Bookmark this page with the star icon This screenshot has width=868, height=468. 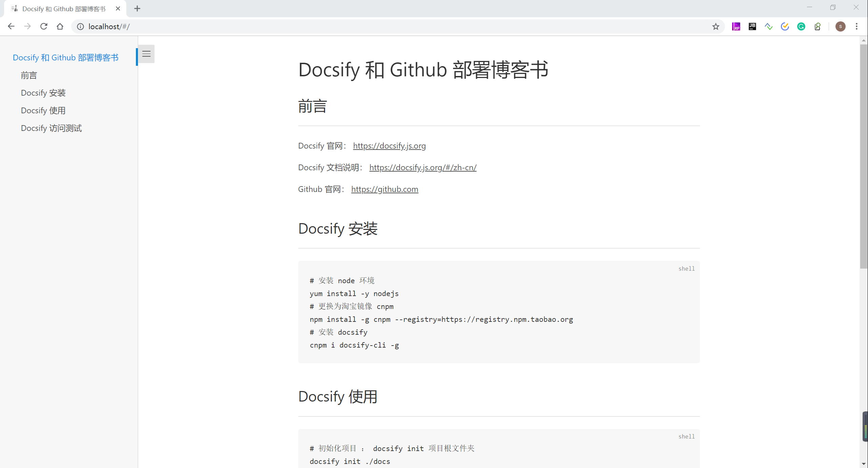(x=715, y=26)
